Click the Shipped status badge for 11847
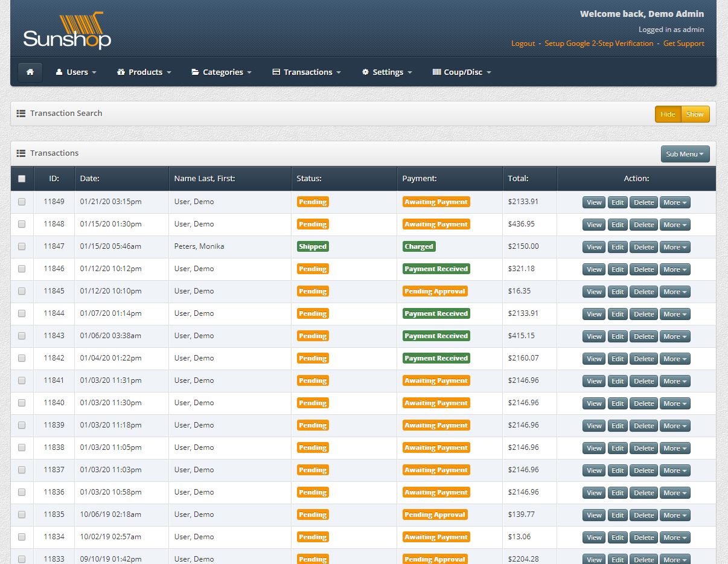Viewport: 728px width, 564px height. coord(313,246)
